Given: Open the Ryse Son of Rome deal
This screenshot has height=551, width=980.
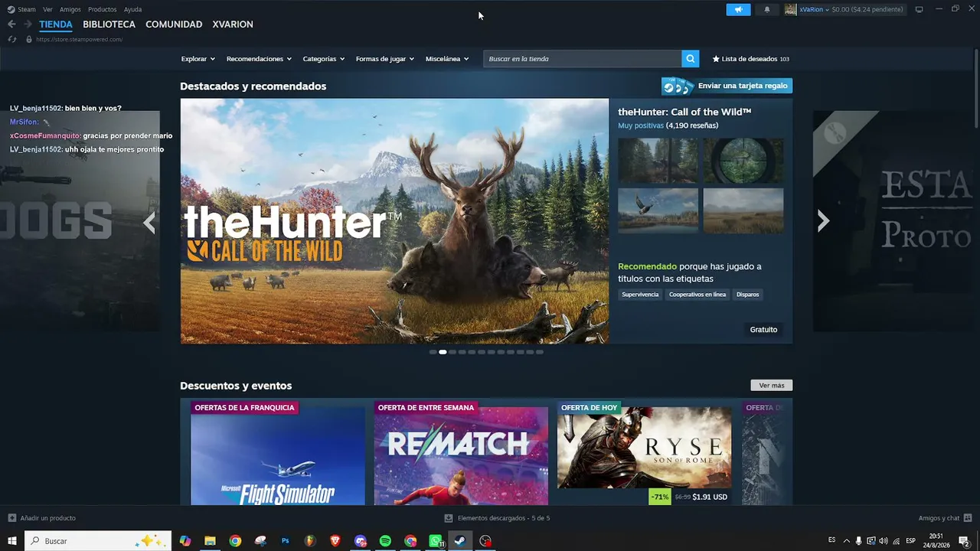Looking at the screenshot, I should (x=645, y=452).
